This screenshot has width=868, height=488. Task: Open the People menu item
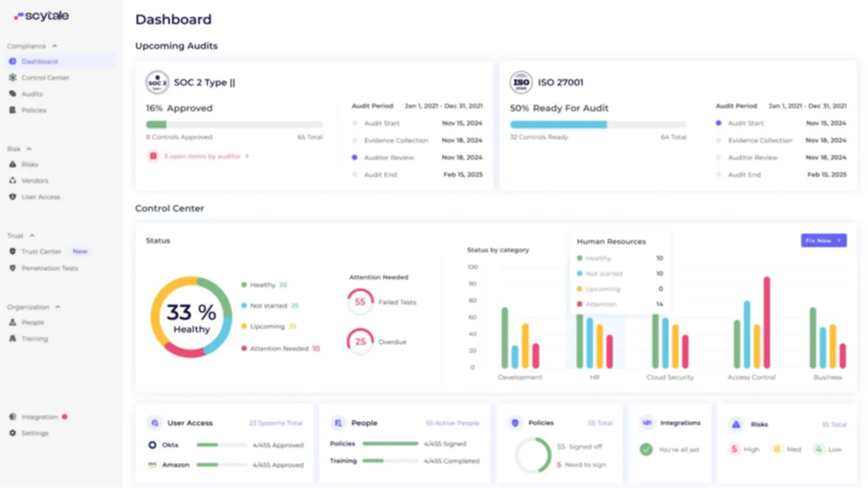(33, 322)
